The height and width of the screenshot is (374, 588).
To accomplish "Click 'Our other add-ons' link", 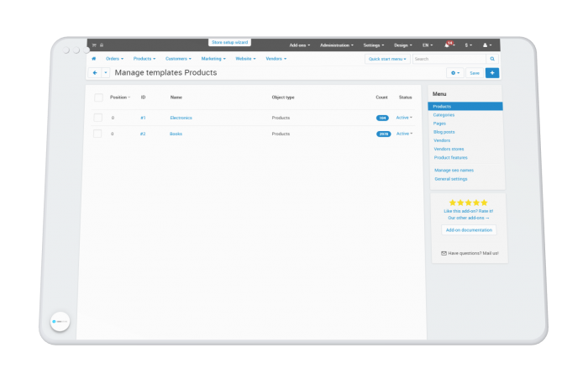I will point(469,218).
